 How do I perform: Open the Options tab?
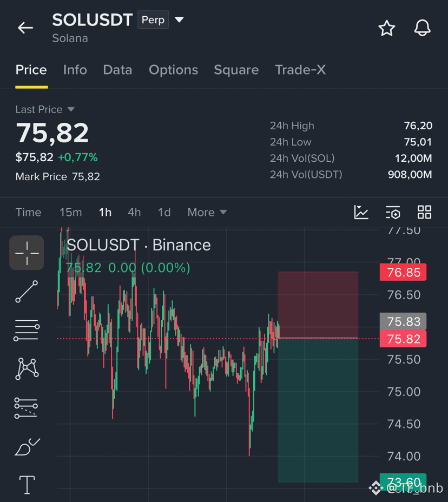click(x=173, y=70)
